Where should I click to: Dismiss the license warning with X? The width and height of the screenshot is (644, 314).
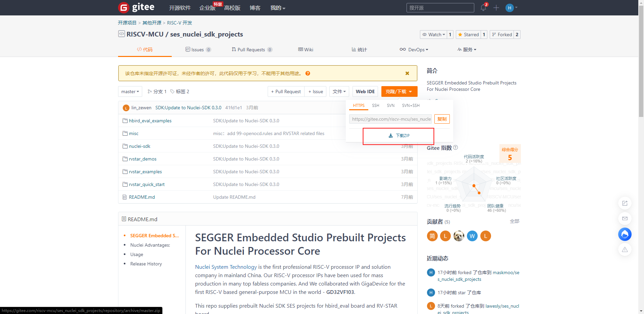tap(407, 73)
